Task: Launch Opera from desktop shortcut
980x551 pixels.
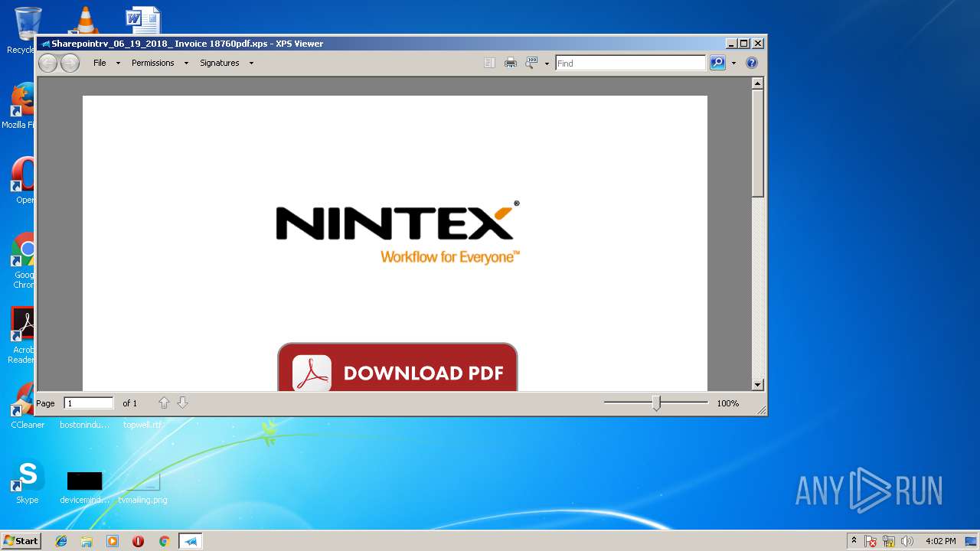Action: click(x=24, y=181)
